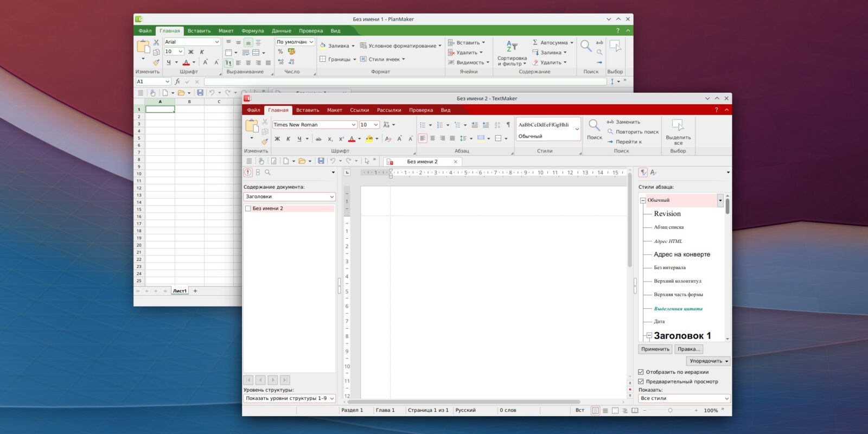868x434 pixels.
Task: Click the Cut scissors icon in PlanMaker
Action: tap(156, 42)
